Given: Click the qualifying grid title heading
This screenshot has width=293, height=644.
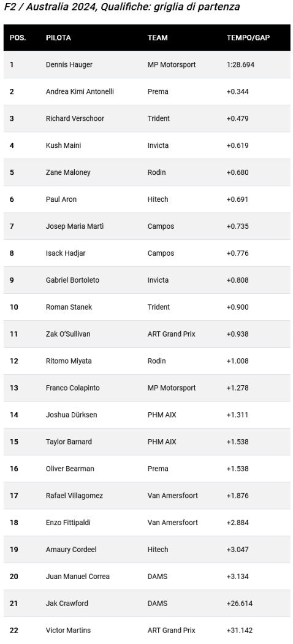Looking at the screenshot, I should coord(122,7).
